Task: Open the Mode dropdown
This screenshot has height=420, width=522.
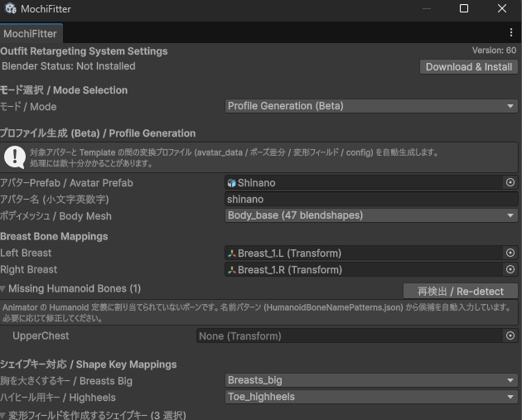Action: point(371,106)
